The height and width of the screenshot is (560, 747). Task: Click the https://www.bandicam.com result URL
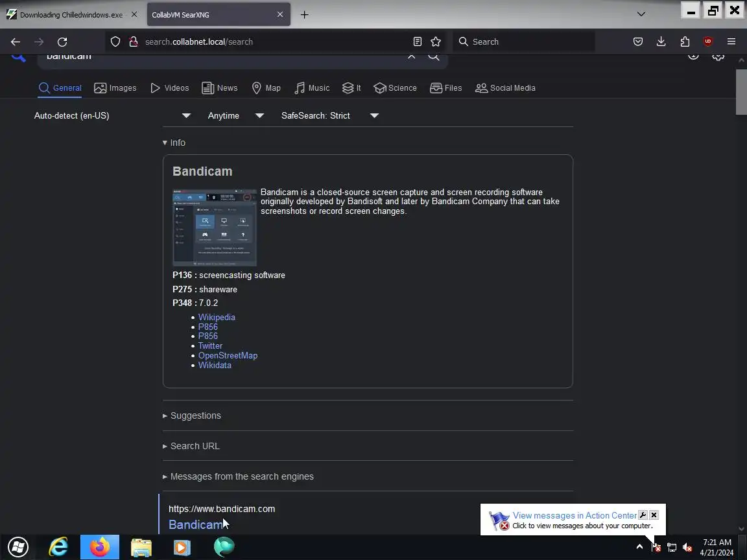222,509
